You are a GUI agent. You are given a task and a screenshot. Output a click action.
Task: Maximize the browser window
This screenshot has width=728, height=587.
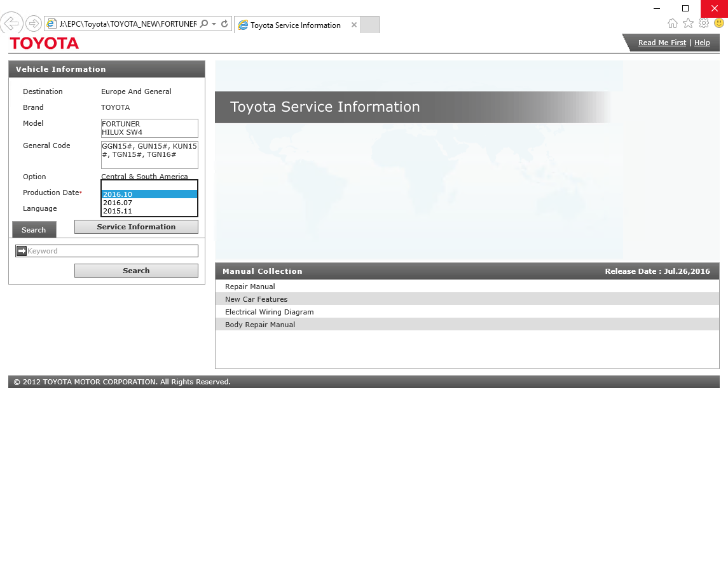(x=685, y=8)
